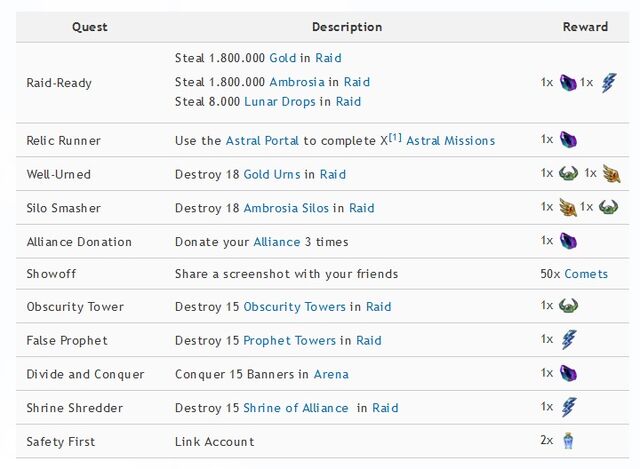Open the Obscurity Towers link
This screenshot has height=469, width=640.
pos(294,307)
